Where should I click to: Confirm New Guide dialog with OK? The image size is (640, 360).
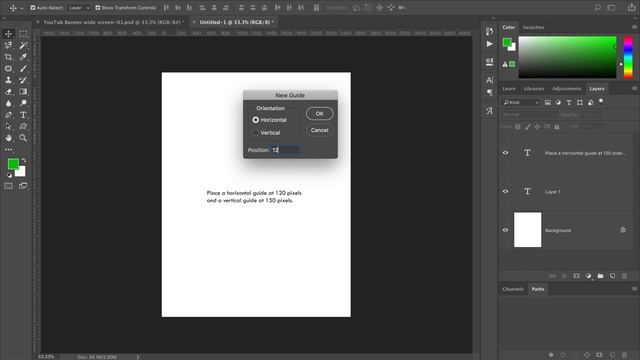click(x=320, y=114)
